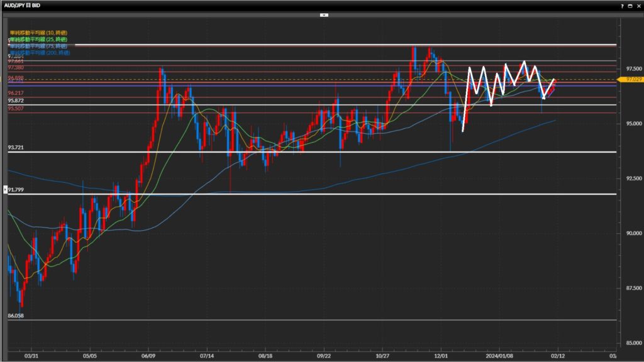Select the 10-period simple moving average label
644x362 pixels.
38,32
